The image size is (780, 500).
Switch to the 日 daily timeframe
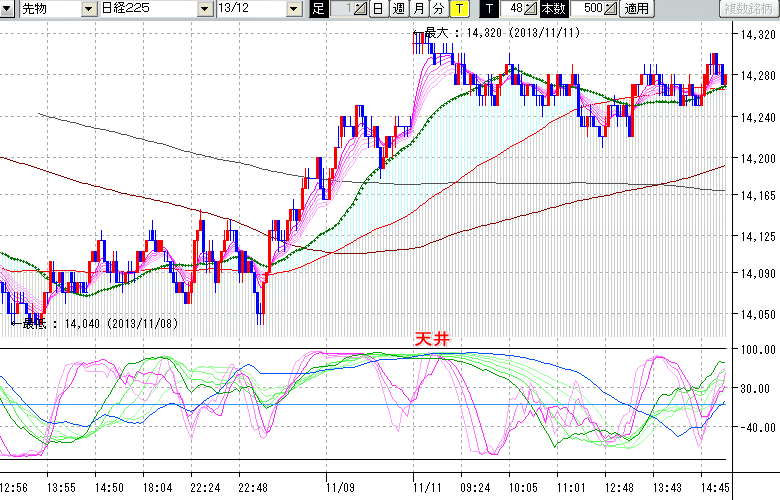pos(377,9)
